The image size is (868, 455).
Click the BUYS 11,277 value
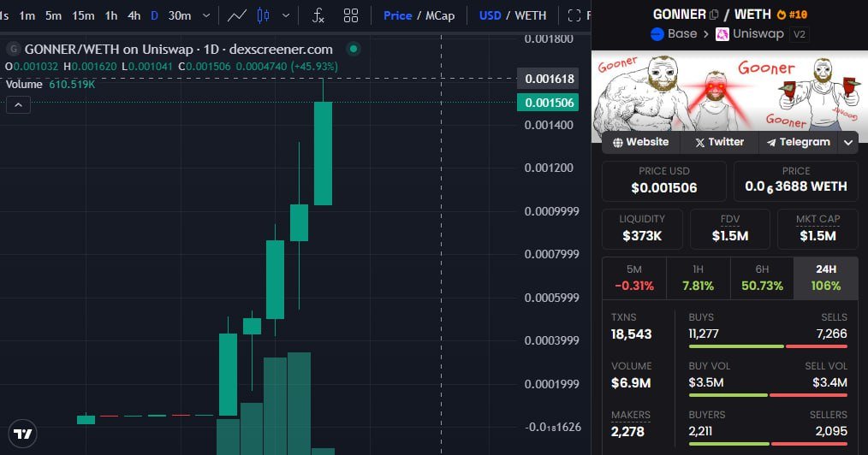tap(704, 334)
